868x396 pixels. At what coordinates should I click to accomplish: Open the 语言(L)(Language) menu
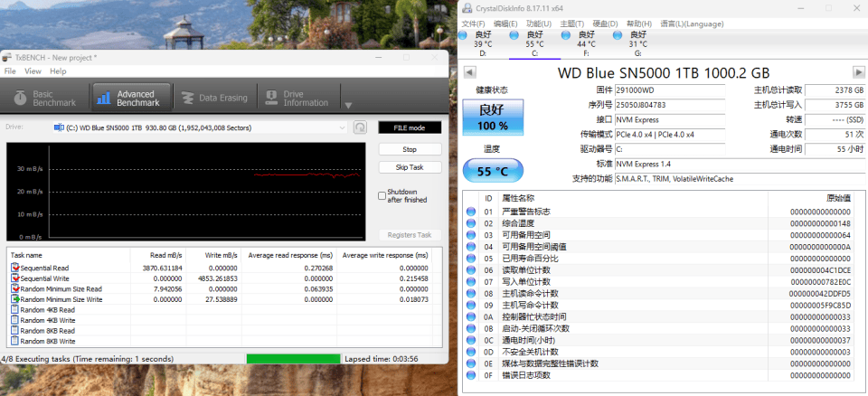(x=692, y=24)
